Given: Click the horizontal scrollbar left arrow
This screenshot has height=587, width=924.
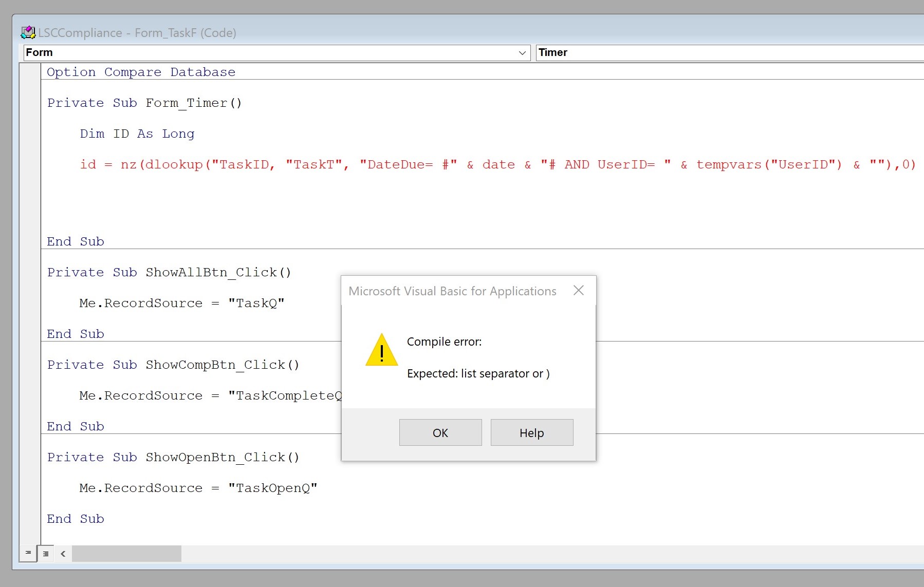Looking at the screenshot, I should click(x=63, y=554).
